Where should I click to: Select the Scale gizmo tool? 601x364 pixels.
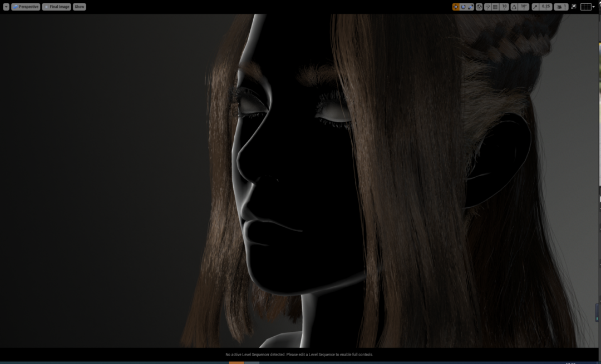(x=470, y=7)
